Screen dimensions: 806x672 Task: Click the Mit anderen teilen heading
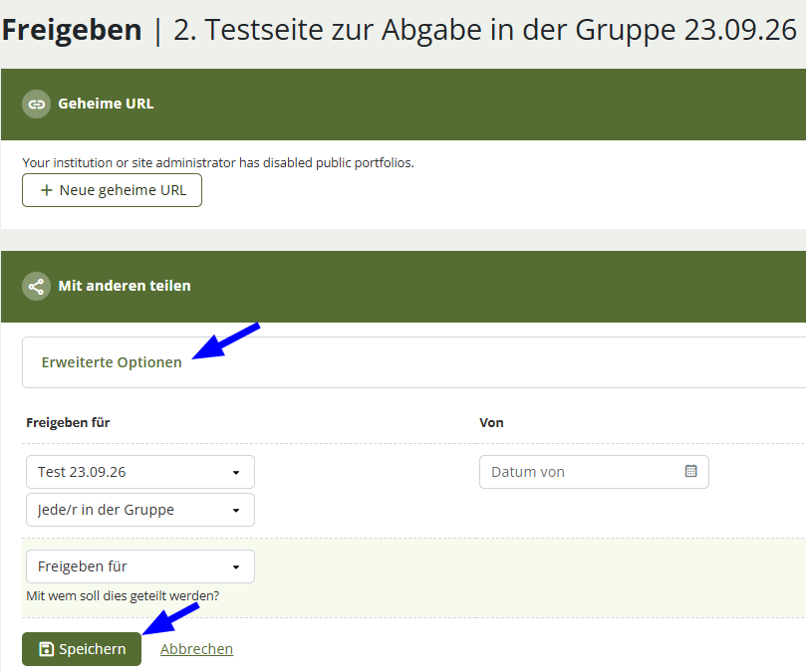(125, 286)
